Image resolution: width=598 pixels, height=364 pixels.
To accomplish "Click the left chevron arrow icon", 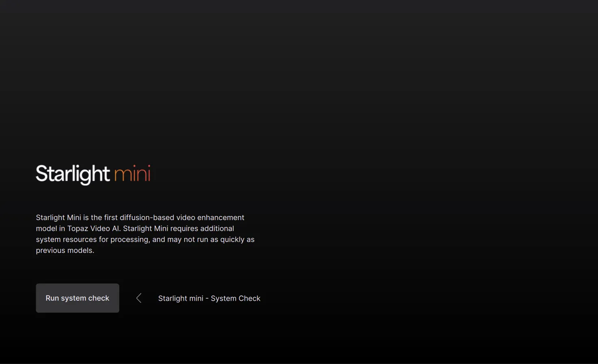I will click(x=139, y=298).
